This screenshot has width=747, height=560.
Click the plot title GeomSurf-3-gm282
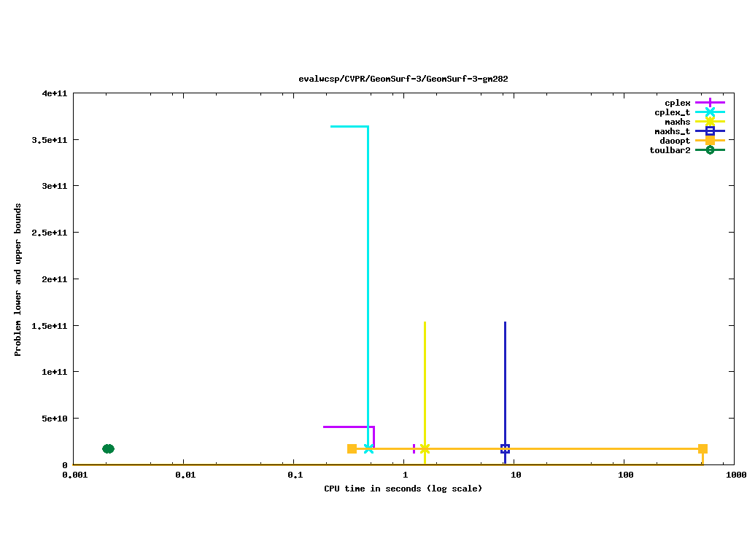pyautogui.click(x=403, y=79)
